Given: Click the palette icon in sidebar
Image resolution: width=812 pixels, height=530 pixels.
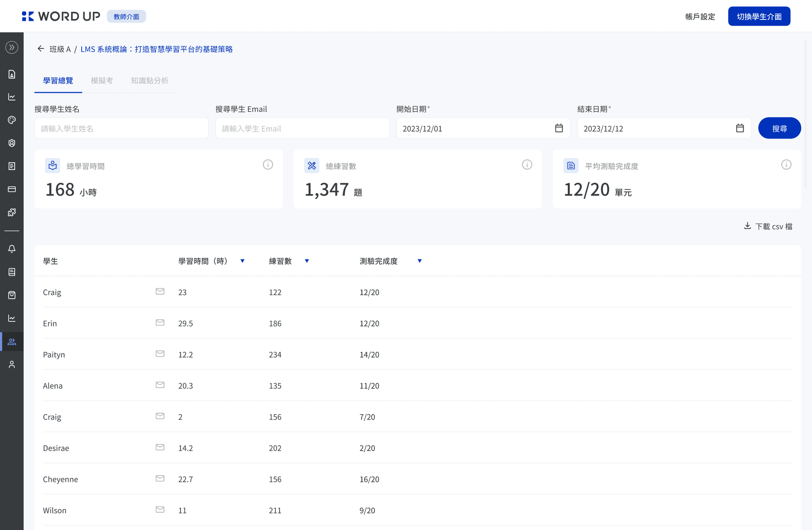Looking at the screenshot, I should tap(12, 120).
